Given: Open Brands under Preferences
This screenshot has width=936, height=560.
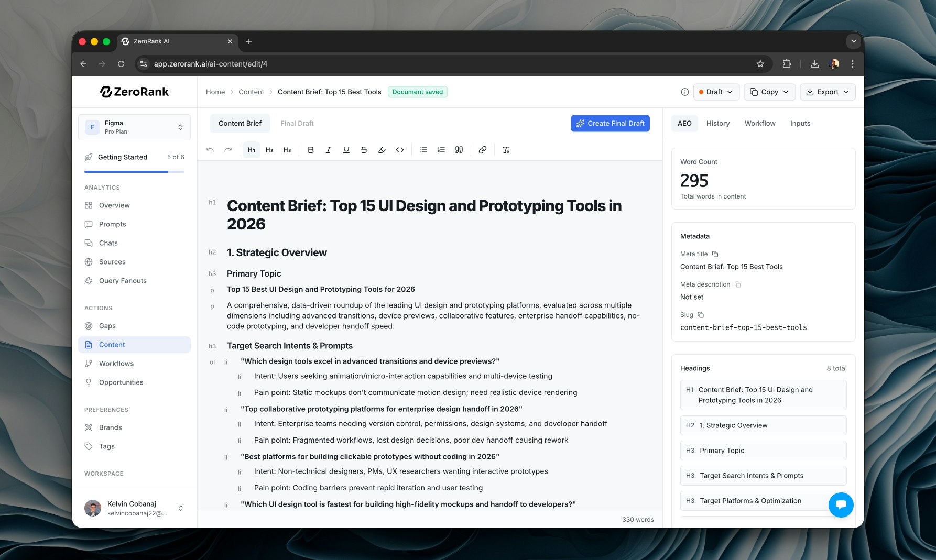Looking at the screenshot, I should pyautogui.click(x=134, y=427).
